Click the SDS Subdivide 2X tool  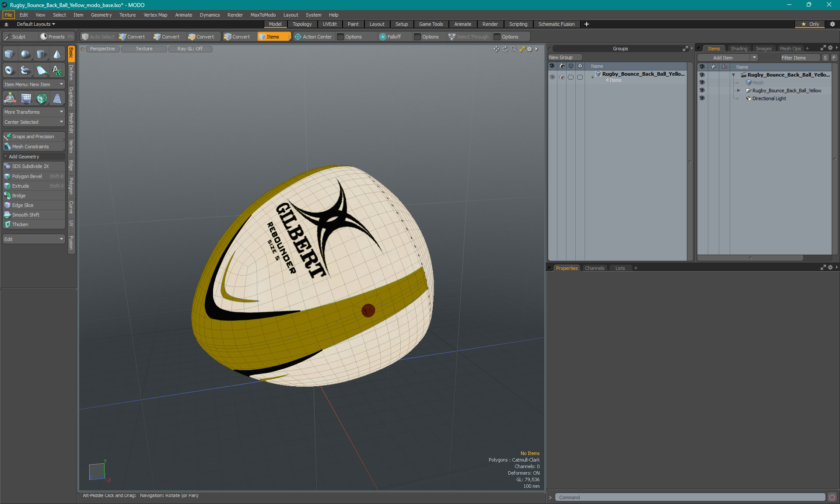(x=34, y=166)
